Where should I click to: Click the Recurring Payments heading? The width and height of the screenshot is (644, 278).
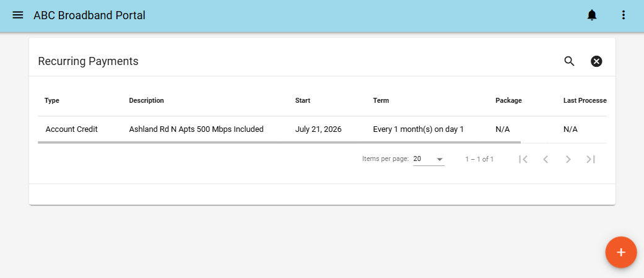(x=88, y=61)
